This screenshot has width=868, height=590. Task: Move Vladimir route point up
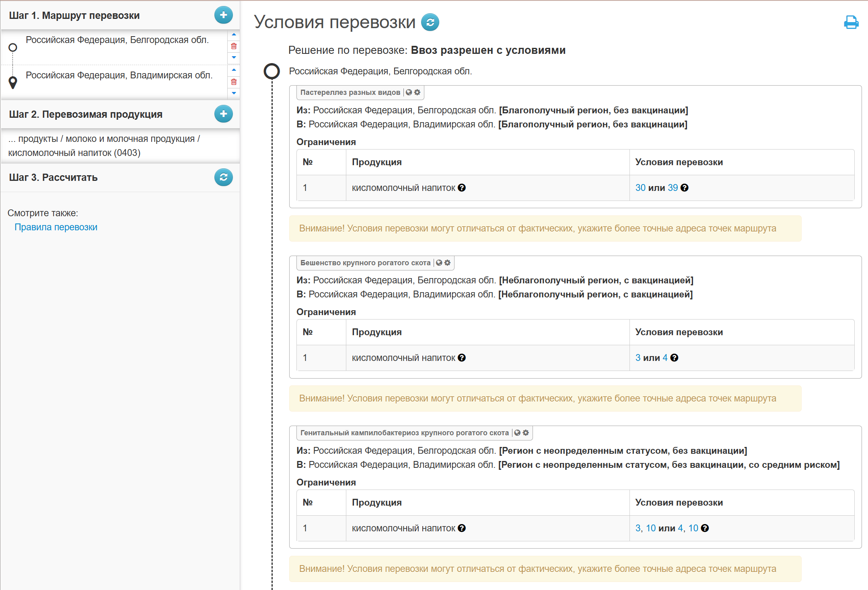[x=234, y=70]
